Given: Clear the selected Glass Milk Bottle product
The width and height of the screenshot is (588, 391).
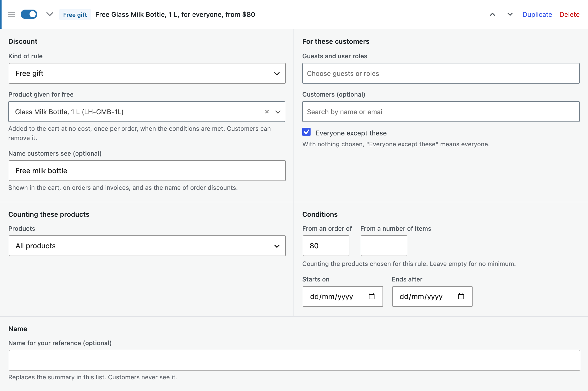Looking at the screenshot, I should [x=267, y=112].
